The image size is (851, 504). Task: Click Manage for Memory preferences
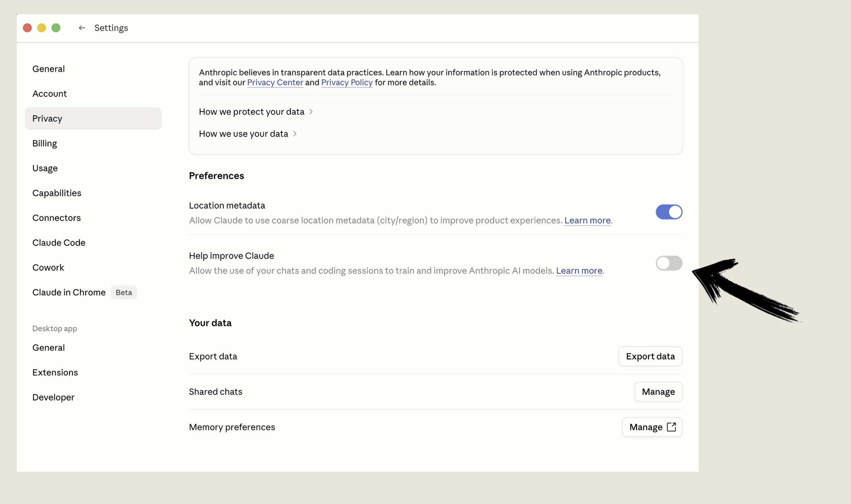(x=652, y=427)
